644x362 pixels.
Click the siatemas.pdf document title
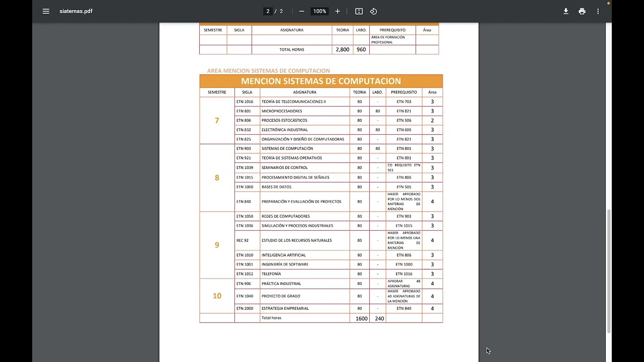76,11
